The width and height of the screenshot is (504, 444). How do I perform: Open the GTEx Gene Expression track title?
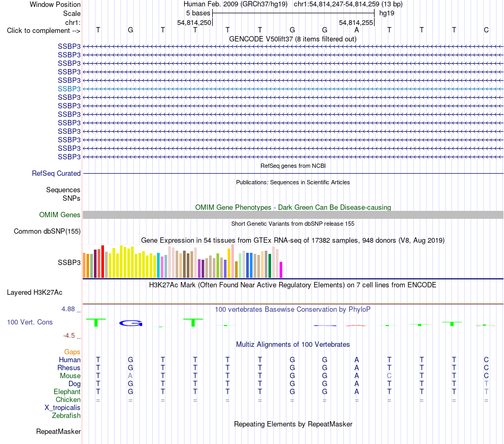point(292,241)
